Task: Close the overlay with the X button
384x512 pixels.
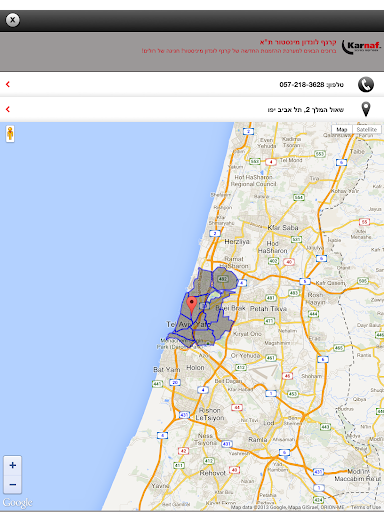Action: [x=12, y=20]
